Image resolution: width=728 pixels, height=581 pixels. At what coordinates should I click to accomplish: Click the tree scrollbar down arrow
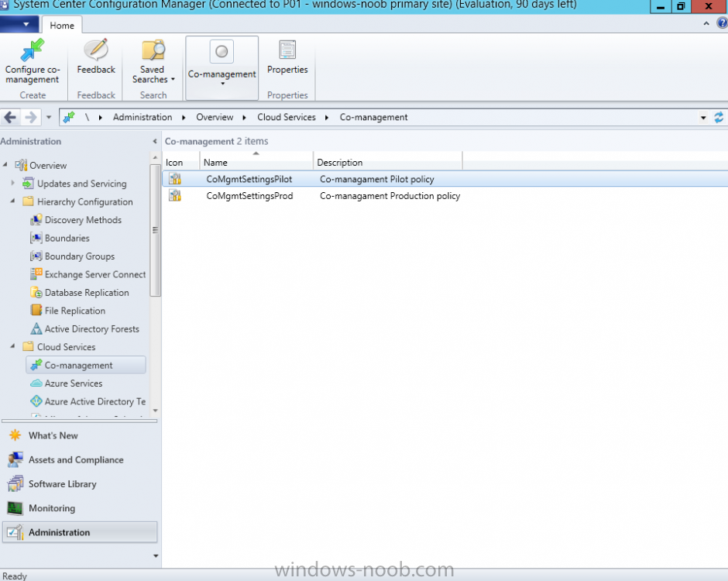coord(155,411)
